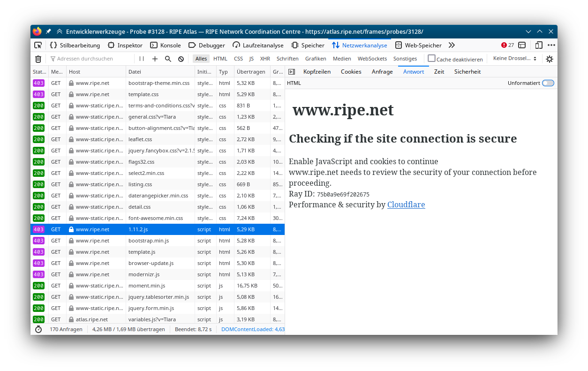The width and height of the screenshot is (588, 371).
Task: Select the daterangepicker.min.css request row
Action: 158,196
